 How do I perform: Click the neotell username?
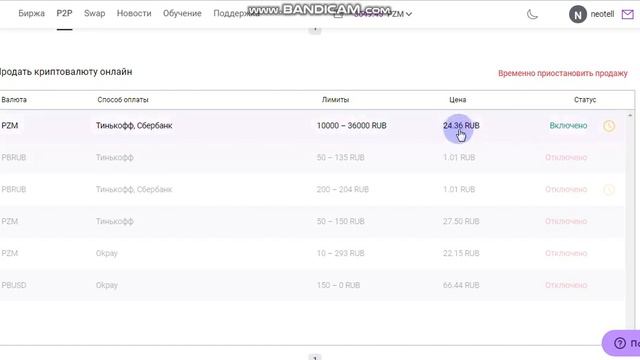(602, 14)
